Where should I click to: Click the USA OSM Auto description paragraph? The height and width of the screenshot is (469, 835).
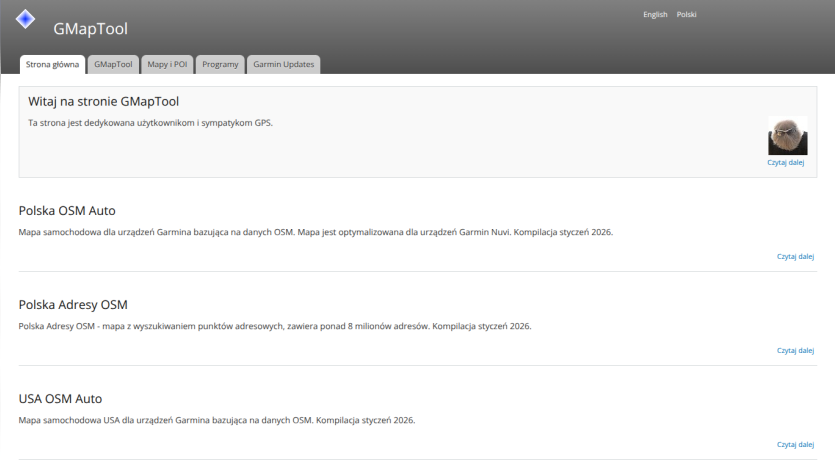pyautogui.click(x=217, y=420)
